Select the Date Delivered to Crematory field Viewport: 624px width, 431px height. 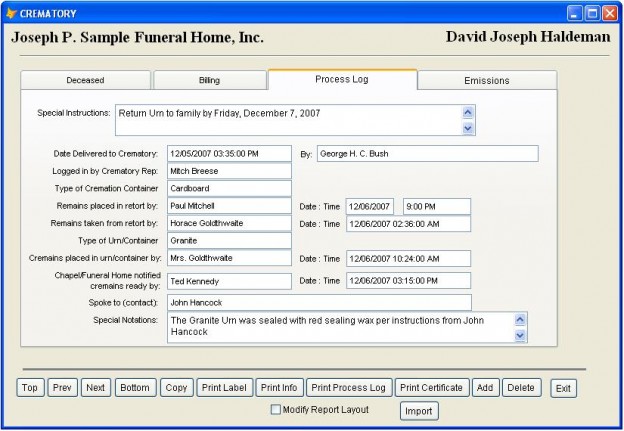point(229,154)
